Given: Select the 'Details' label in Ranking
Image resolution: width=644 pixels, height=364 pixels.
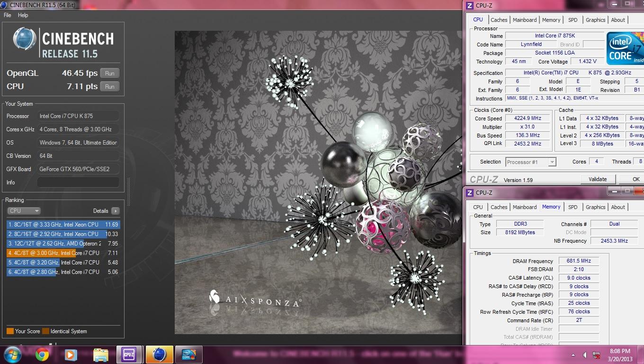Looking at the screenshot, I should (100, 211).
